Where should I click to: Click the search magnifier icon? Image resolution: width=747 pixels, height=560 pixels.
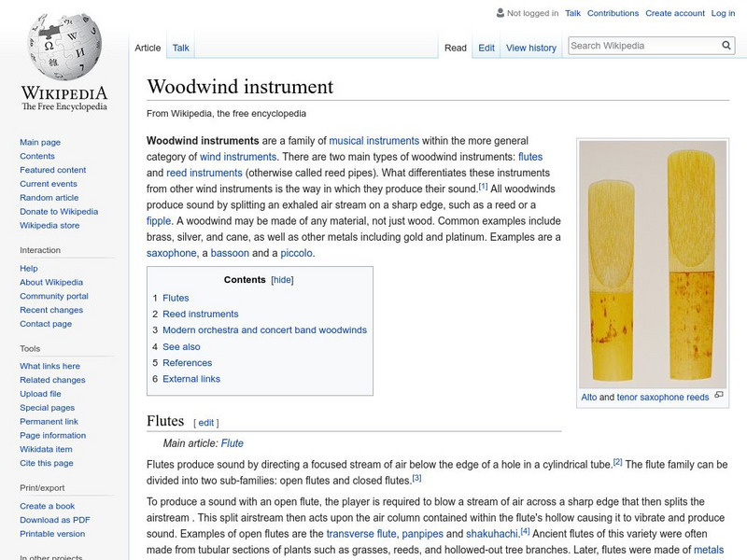pyautogui.click(x=726, y=45)
